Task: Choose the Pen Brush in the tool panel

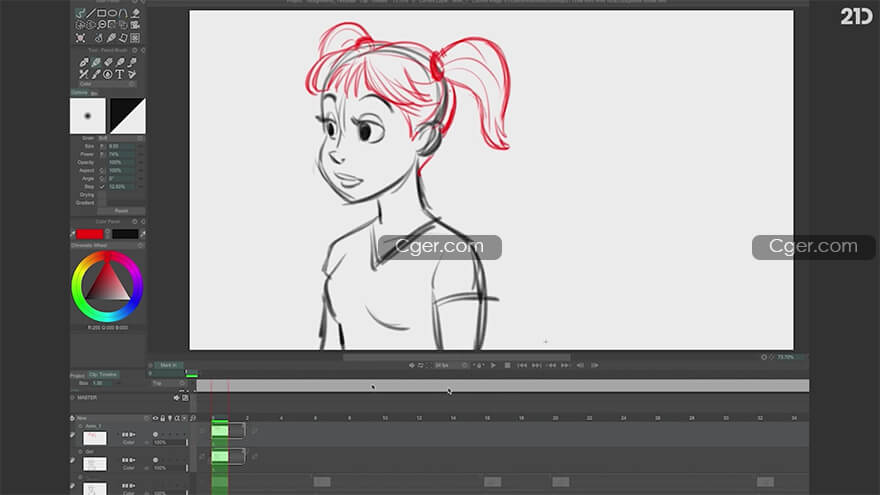Action: (96, 62)
